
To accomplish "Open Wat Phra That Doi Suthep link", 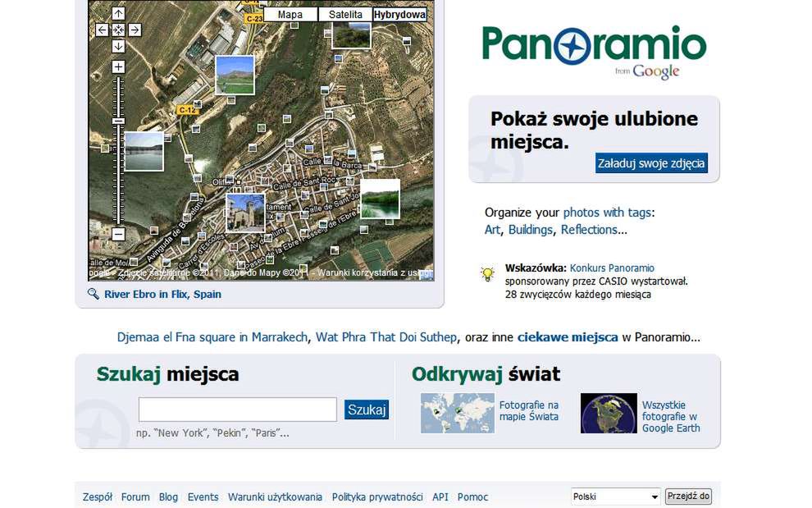I will [386, 337].
